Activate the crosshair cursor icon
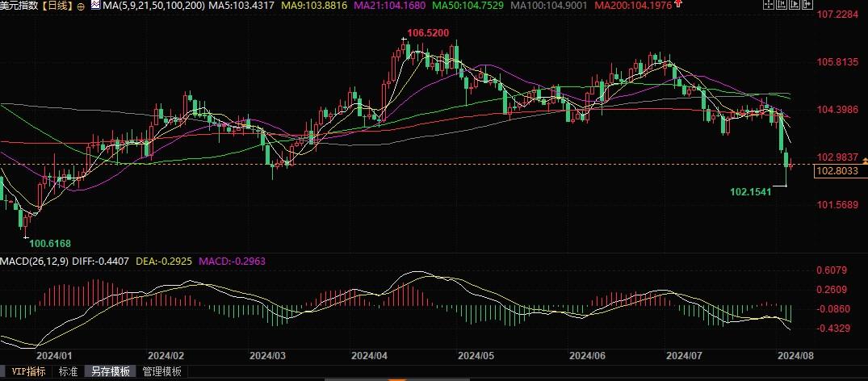 (x=769, y=4)
